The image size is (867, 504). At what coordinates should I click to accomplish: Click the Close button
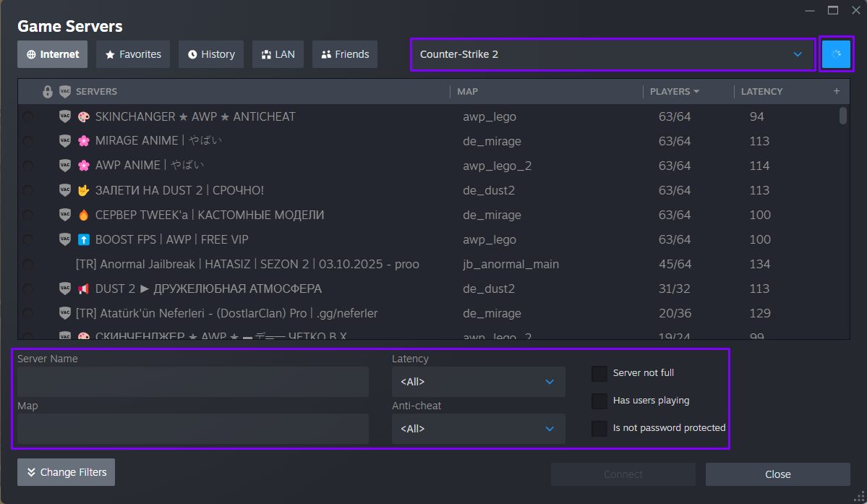click(777, 474)
